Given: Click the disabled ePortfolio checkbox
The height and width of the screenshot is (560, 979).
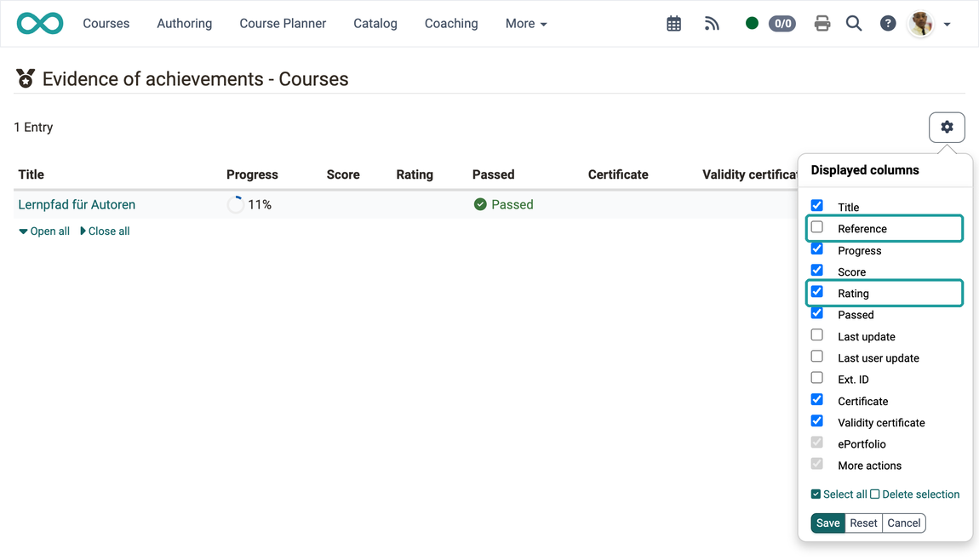Looking at the screenshot, I should [816, 443].
